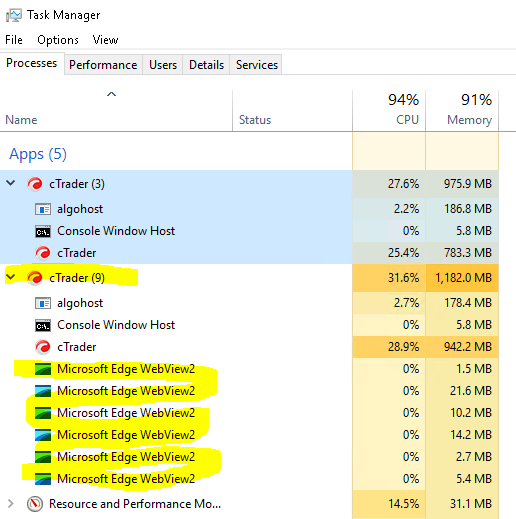Click WebView2 icon in the 14.2 MB row

[x=43, y=435]
